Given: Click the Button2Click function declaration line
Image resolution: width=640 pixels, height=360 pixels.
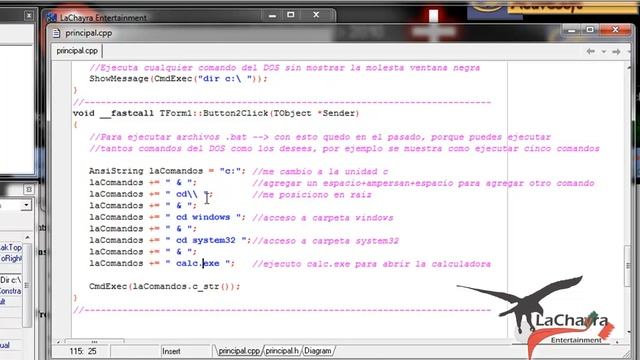Looking at the screenshot, I should click(x=216, y=113).
